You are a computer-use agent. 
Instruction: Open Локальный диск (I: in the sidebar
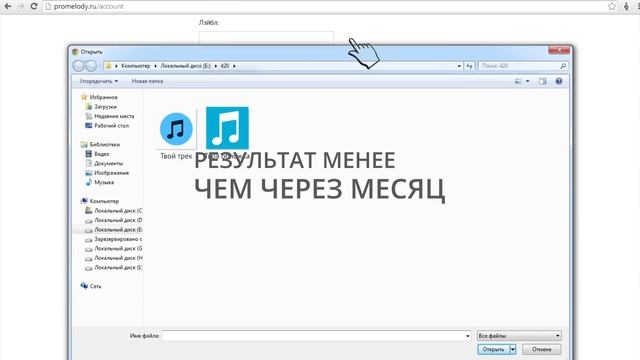pyautogui.click(x=118, y=268)
